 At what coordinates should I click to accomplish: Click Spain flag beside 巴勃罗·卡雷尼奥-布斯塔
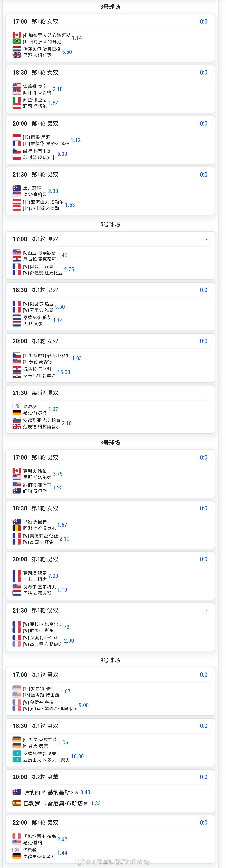tap(17, 803)
